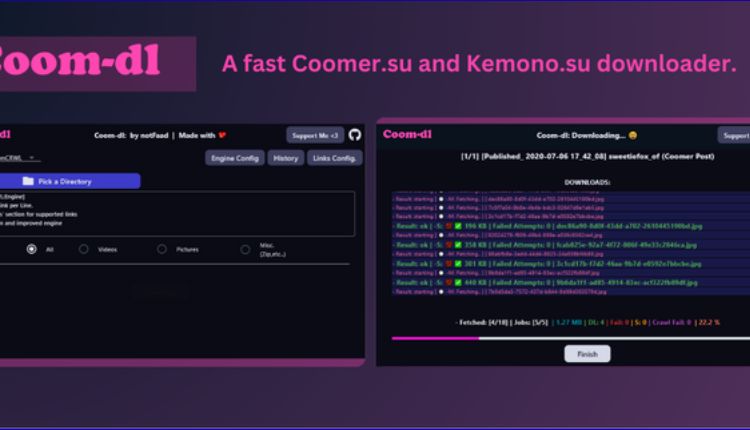Viewport: 750px width, 430px height.
Task: Click the emoji beside 'Coom-dl: Downloading...'
Action: (633, 135)
